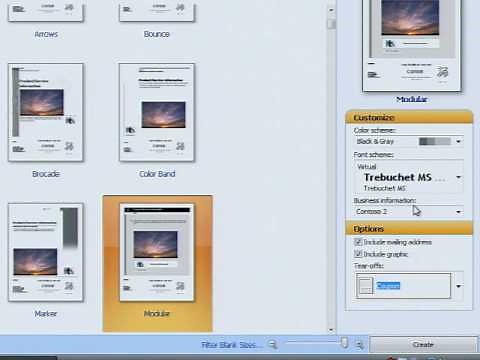Click the template list scroll up arrow

(x=331, y=10)
